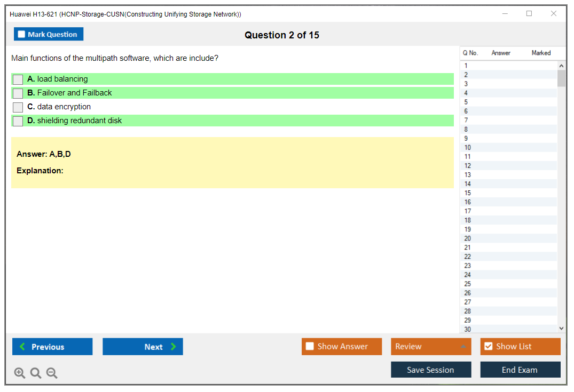Click the Answer column header
The image size is (574, 392).
[x=501, y=53]
